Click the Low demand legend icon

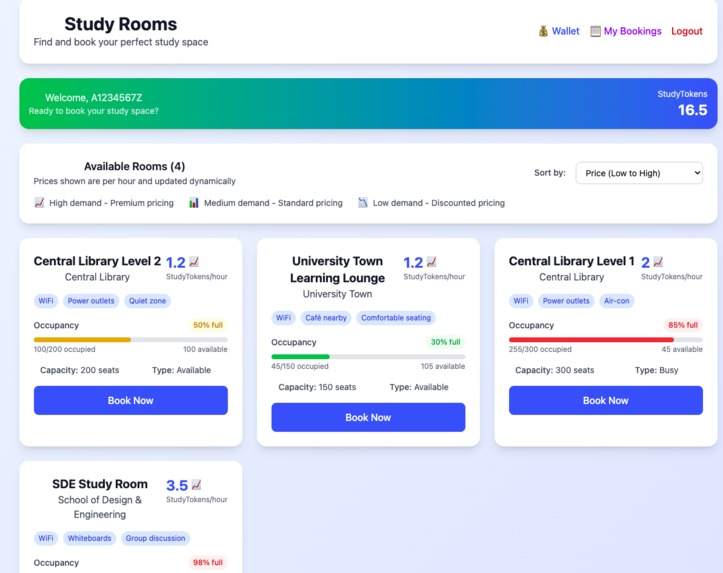(x=363, y=202)
